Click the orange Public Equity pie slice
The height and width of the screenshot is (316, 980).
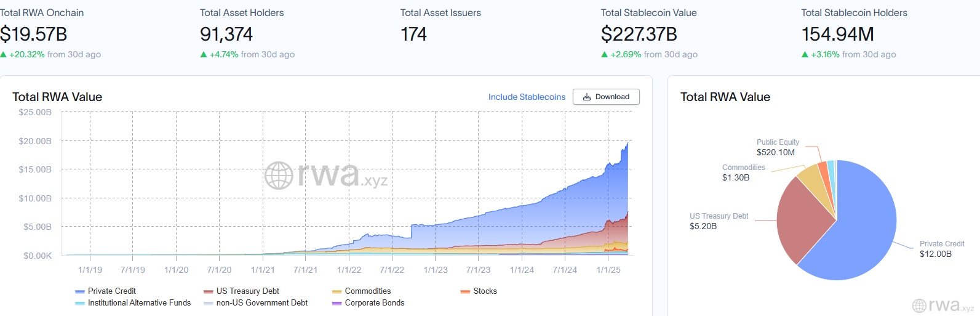coord(823,168)
